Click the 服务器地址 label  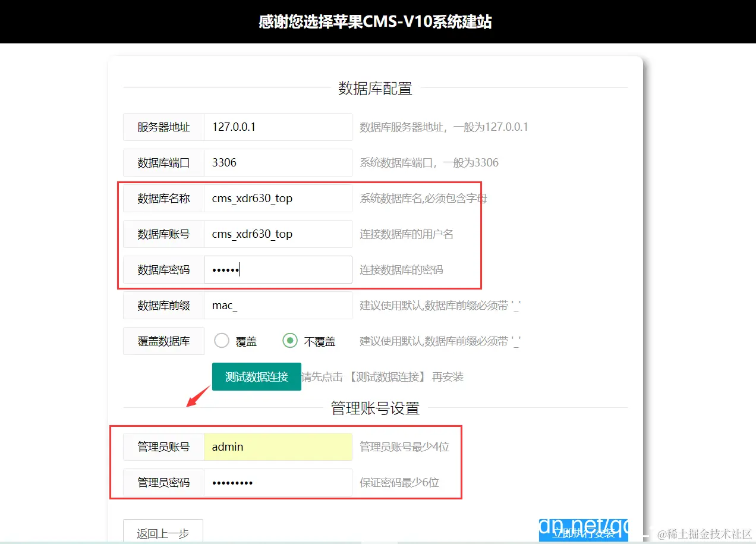point(163,127)
